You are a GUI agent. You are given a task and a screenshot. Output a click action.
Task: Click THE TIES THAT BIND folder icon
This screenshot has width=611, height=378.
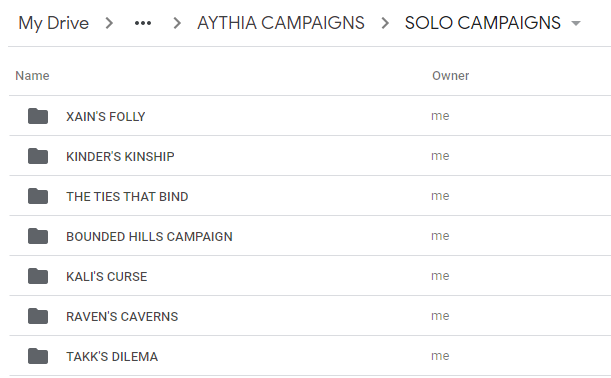click(38, 196)
